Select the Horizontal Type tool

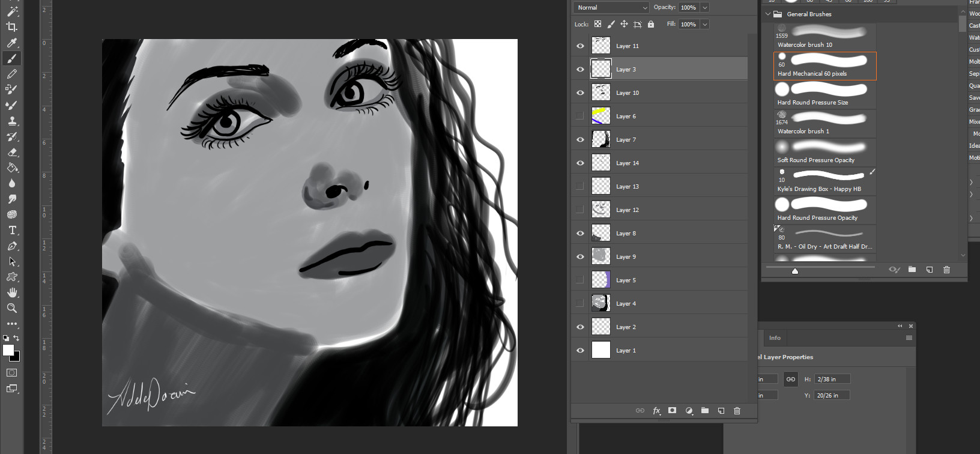pyautogui.click(x=11, y=230)
